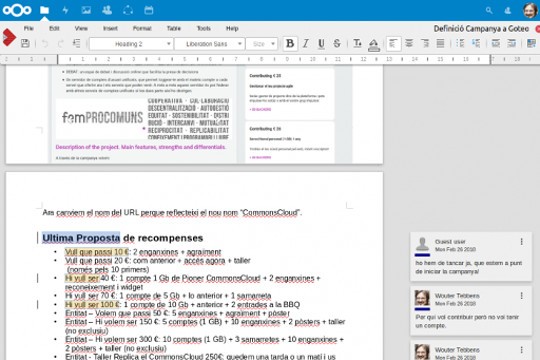
Task: Open options menu of Guest user comment
Action: pyautogui.click(x=522, y=242)
